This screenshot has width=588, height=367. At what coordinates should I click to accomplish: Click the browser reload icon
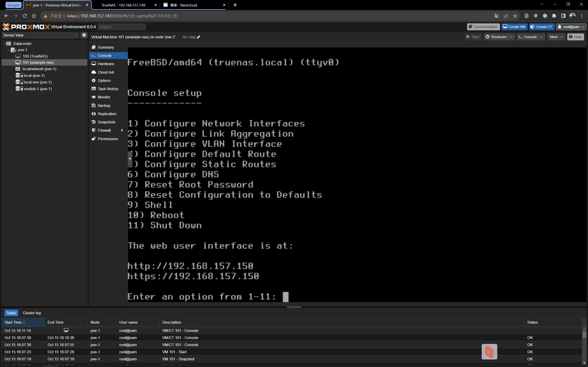pyautogui.click(x=24, y=16)
